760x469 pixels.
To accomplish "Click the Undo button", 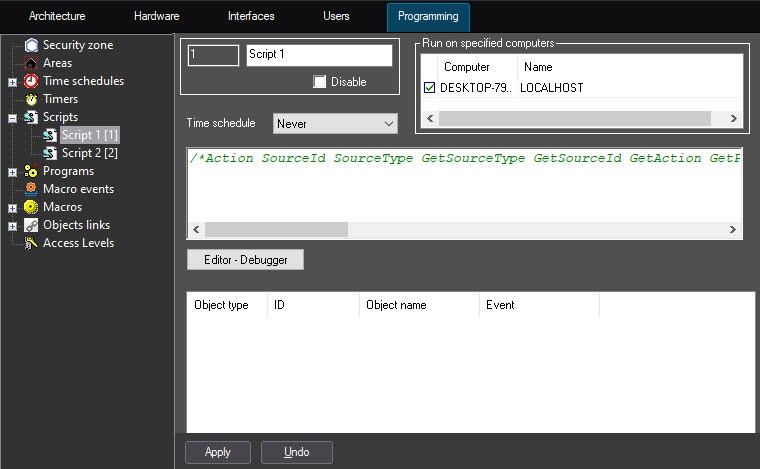I will click(297, 452).
